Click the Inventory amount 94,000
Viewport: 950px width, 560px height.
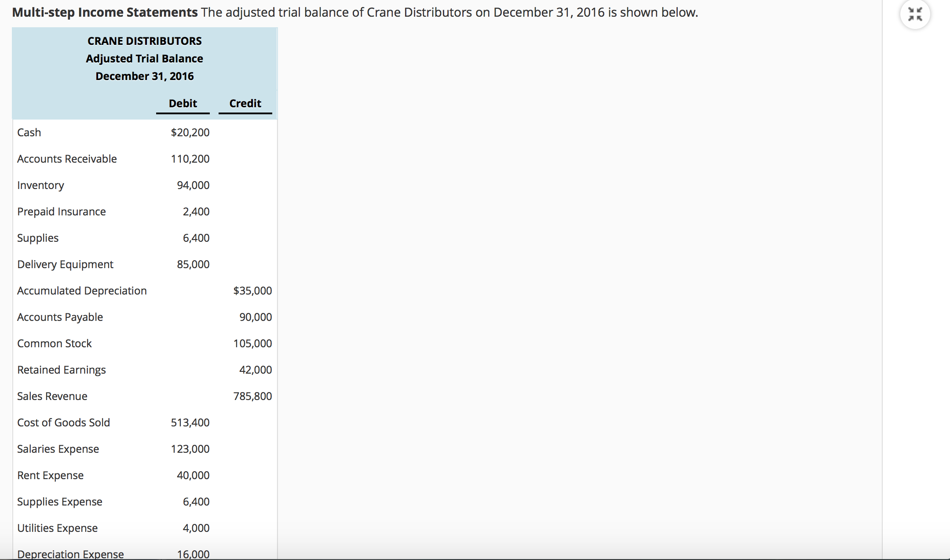194,185
